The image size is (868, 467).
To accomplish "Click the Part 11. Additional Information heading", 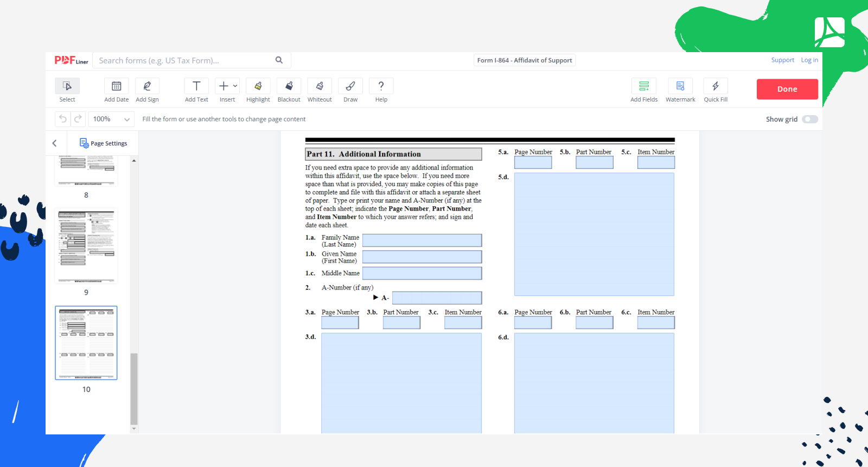I will pos(393,154).
